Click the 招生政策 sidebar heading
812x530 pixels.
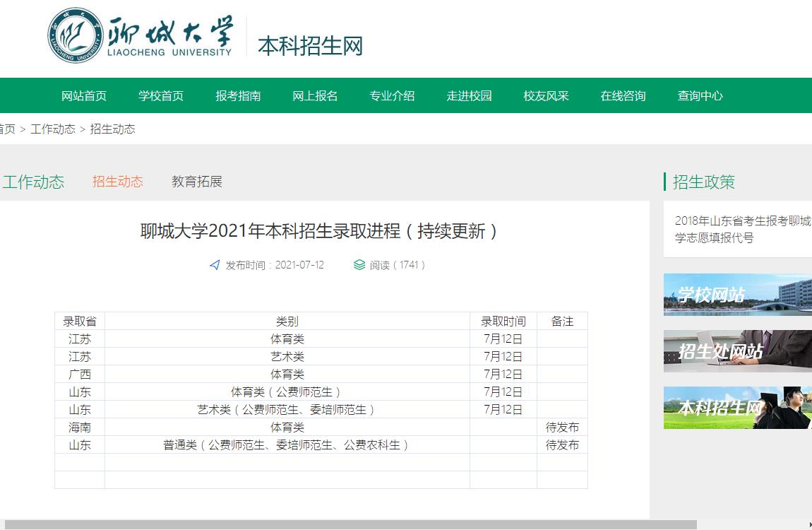(703, 182)
